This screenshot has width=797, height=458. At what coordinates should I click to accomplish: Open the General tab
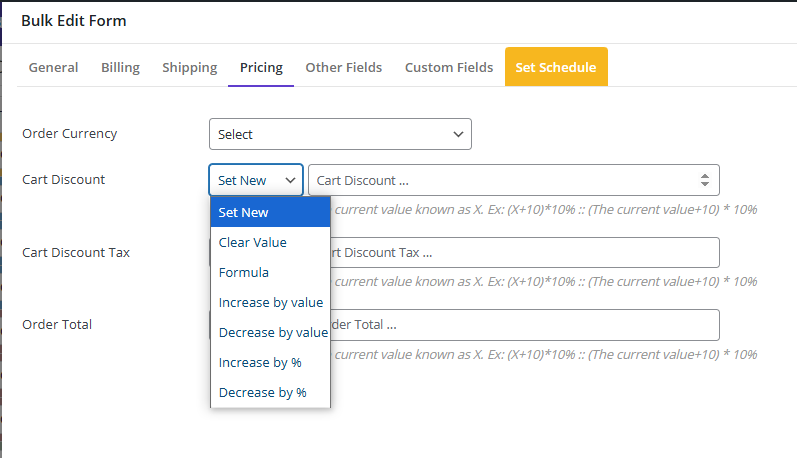(53, 68)
